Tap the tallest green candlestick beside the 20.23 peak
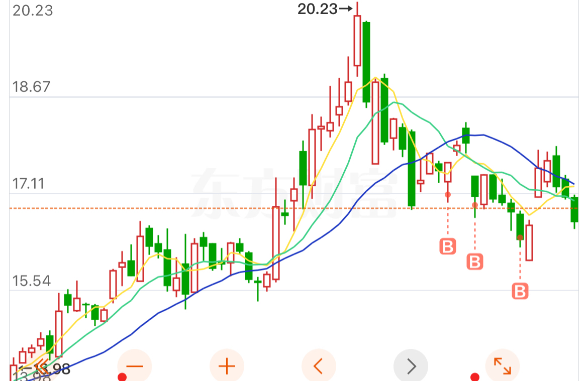Screen dimensions: 588x381 tap(366, 62)
